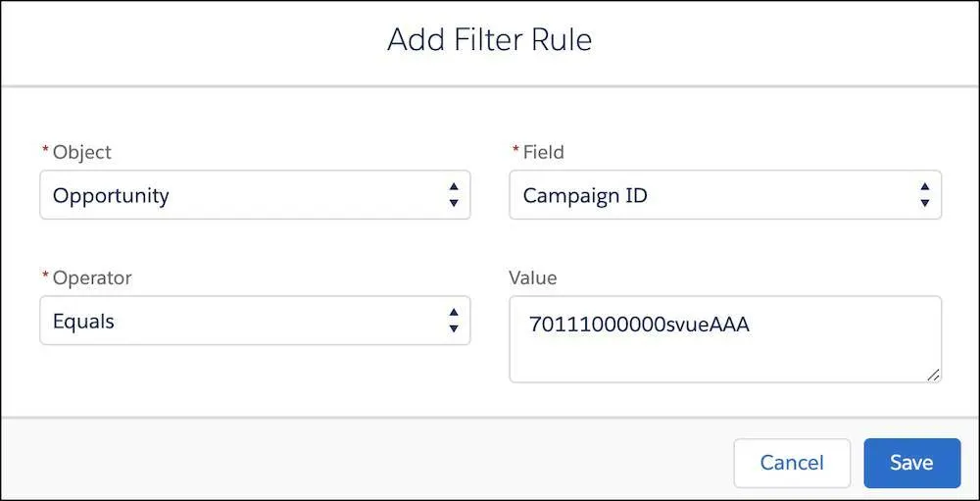The width and height of the screenshot is (980, 501).
Task: Place cursor in the 70111000000svueAAA text
Action: pos(639,325)
